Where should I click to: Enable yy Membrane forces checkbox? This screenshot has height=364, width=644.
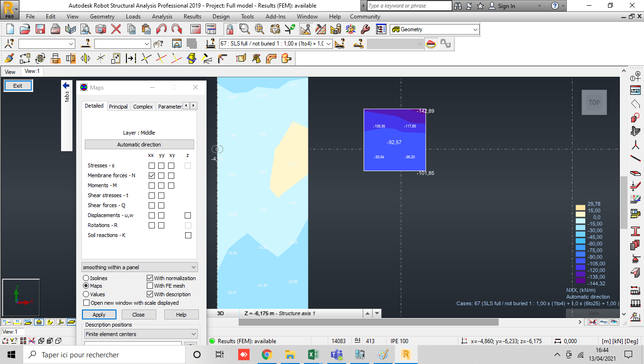tap(161, 175)
